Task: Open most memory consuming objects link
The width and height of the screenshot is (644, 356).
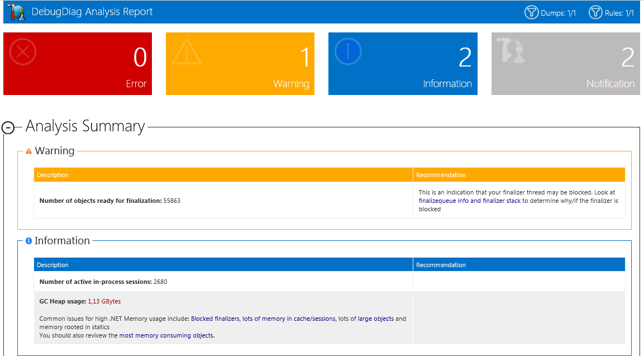Action: pos(166,335)
